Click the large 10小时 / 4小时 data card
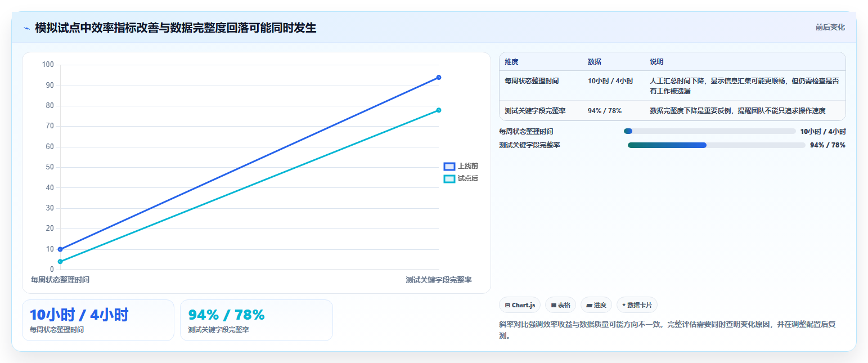868x363 pixels. coord(98,320)
